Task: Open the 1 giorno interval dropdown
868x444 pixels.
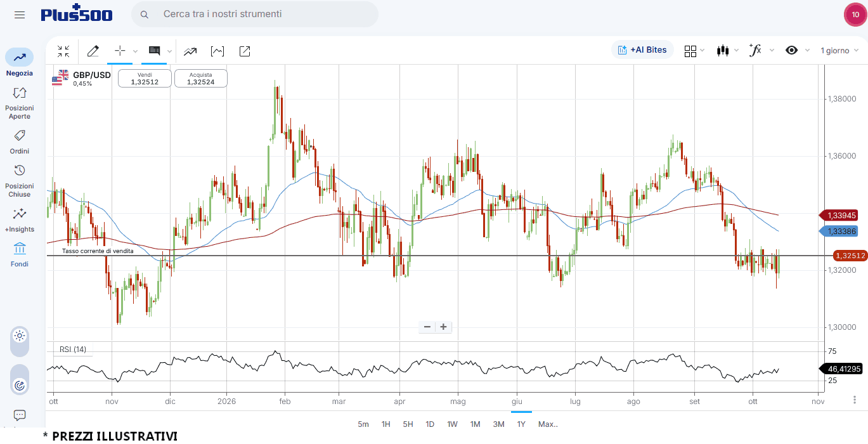Action: pos(839,50)
